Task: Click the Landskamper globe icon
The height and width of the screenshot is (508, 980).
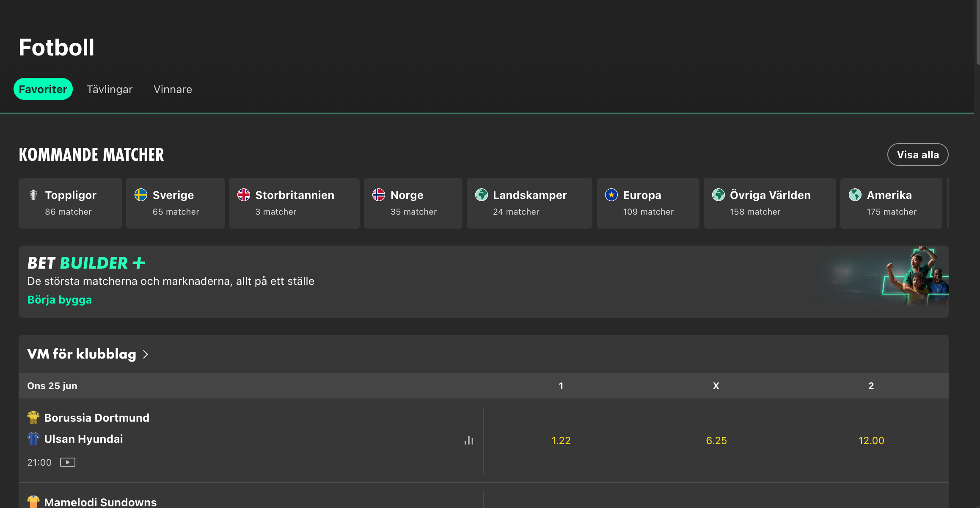Action: click(x=482, y=195)
